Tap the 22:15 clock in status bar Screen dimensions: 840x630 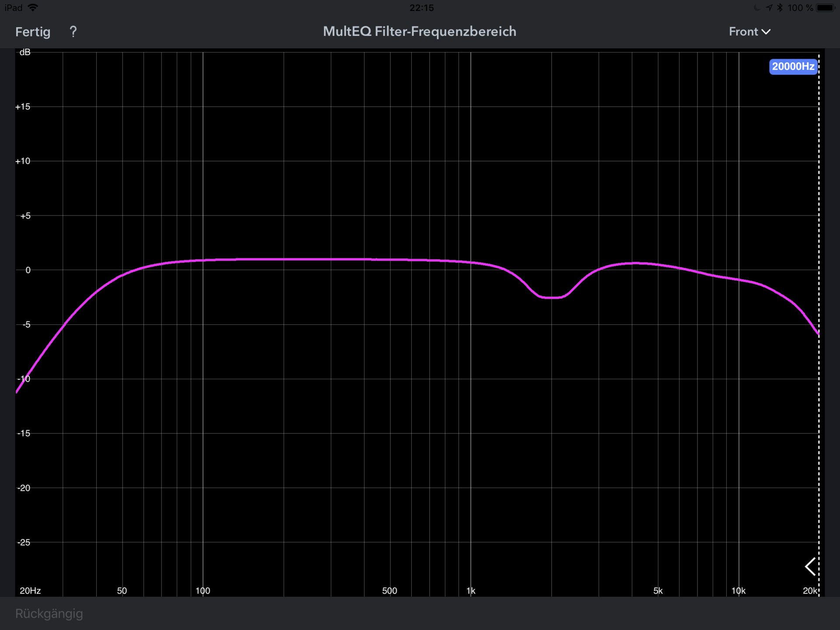tap(422, 7)
